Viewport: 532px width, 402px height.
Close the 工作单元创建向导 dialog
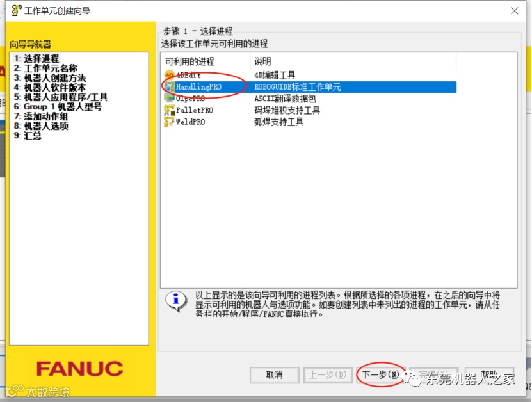514,11
